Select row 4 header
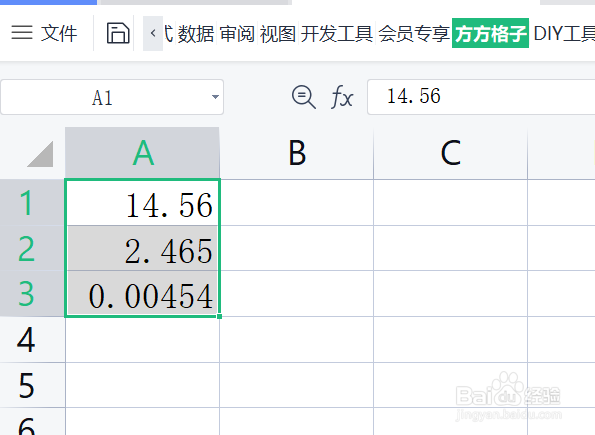The image size is (595, 435). (32, 339)
